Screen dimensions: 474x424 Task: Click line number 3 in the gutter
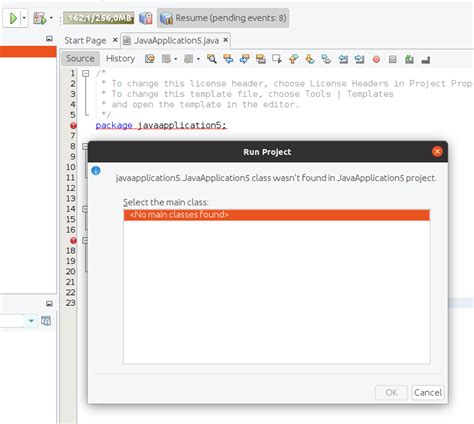coord(73,94)
